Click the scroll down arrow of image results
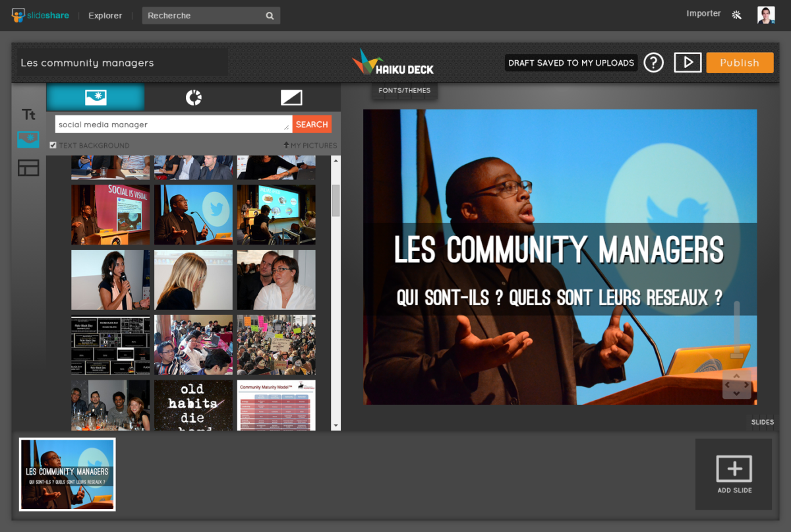Viewport: 791px width, 532px height. pos(336,426)
